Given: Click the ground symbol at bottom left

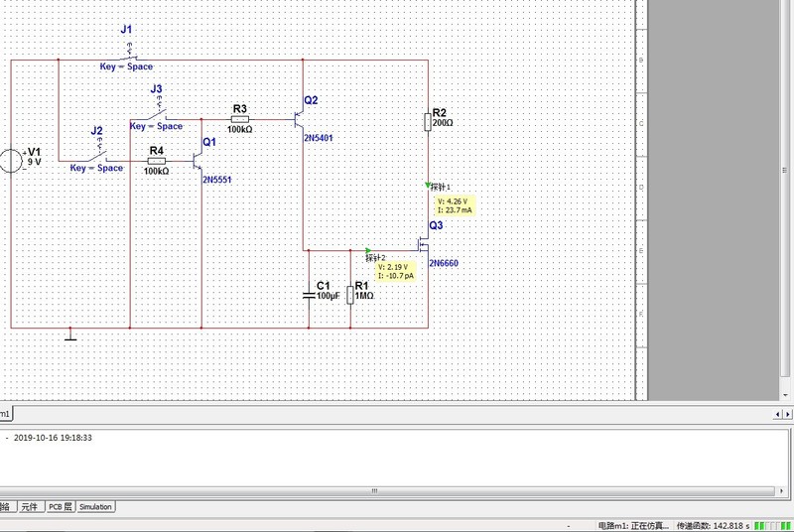Looking at the screenshot, I should point(69,335).
